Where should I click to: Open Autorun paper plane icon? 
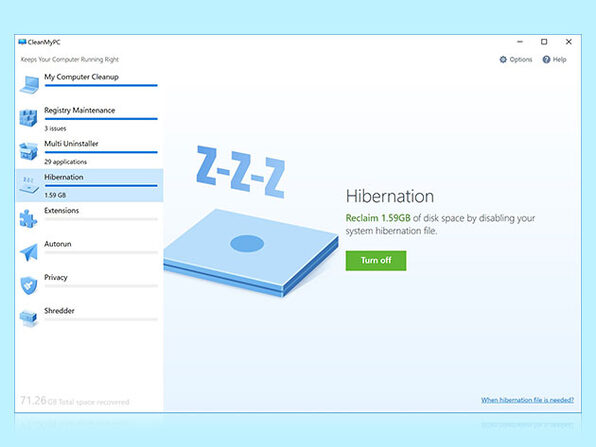click(29, 252)
